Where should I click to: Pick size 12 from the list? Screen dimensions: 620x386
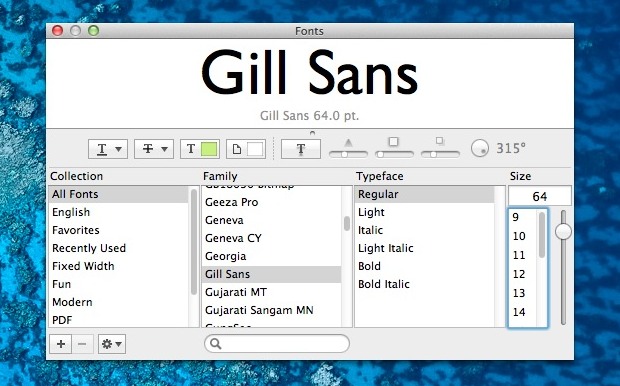[523, 274]
